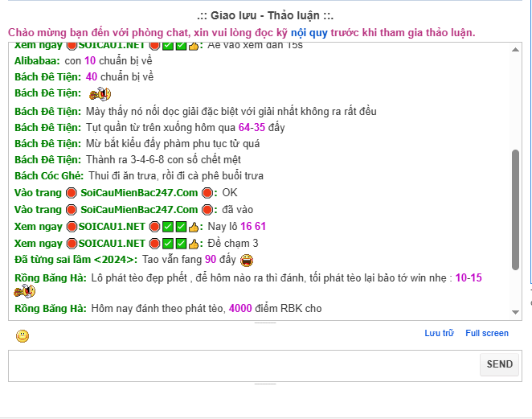Image resolution: width=532 pixels, height=419 pixels.
Task: Open the smiley emoji picker
Action: pos(23,336)
